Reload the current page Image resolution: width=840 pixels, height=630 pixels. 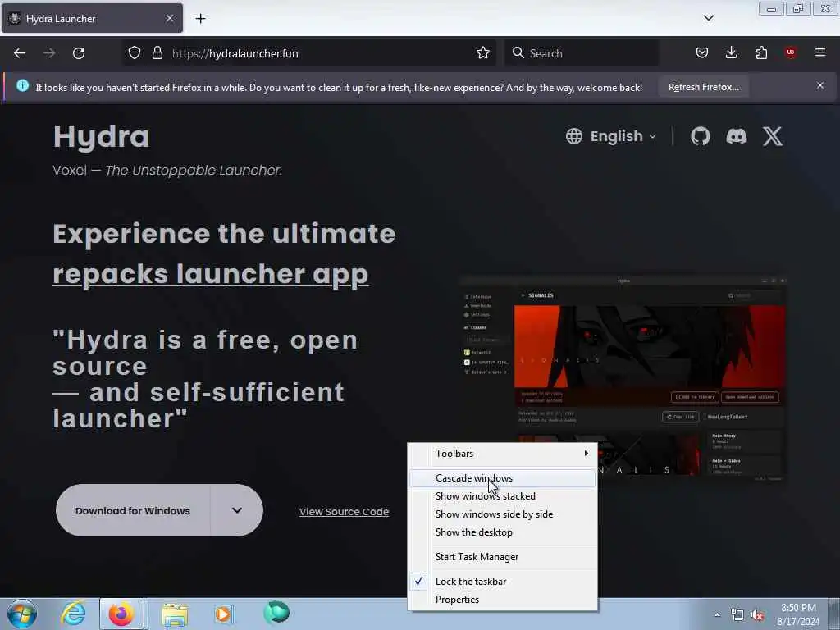click(79, 53)
